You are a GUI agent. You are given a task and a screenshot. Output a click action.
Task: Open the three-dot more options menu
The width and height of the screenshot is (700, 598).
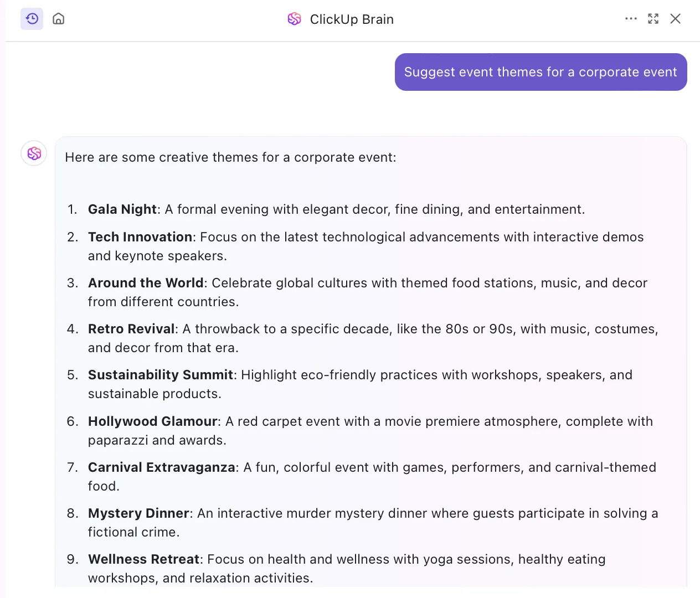click(631, 19)
